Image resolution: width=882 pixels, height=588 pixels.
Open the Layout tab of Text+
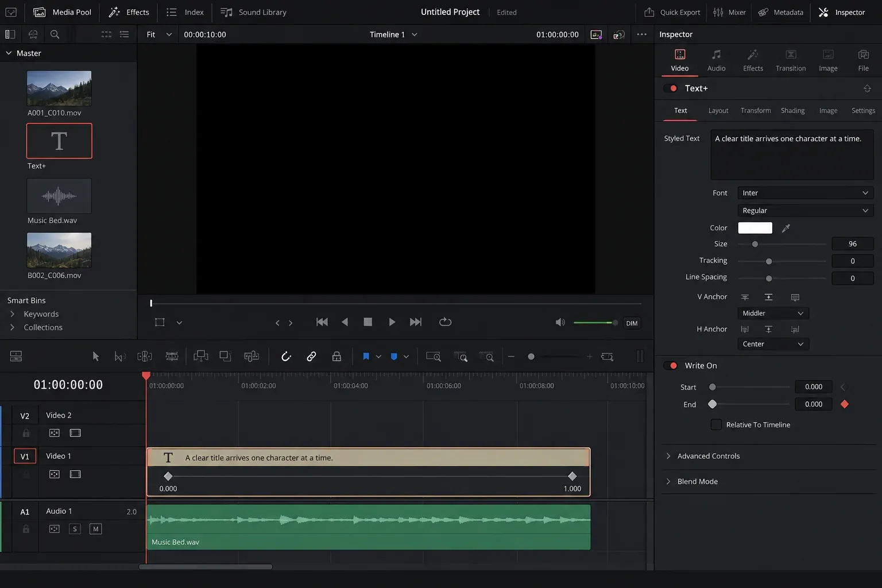(718, 110)
